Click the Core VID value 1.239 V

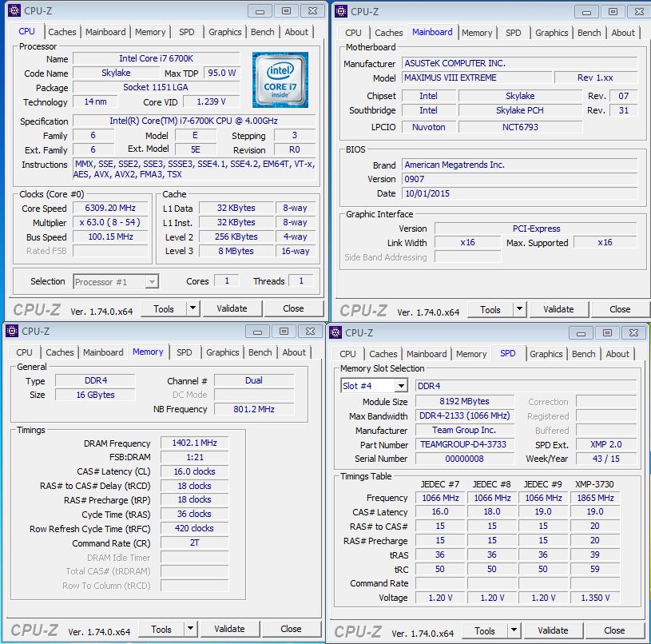pos(212,101)
